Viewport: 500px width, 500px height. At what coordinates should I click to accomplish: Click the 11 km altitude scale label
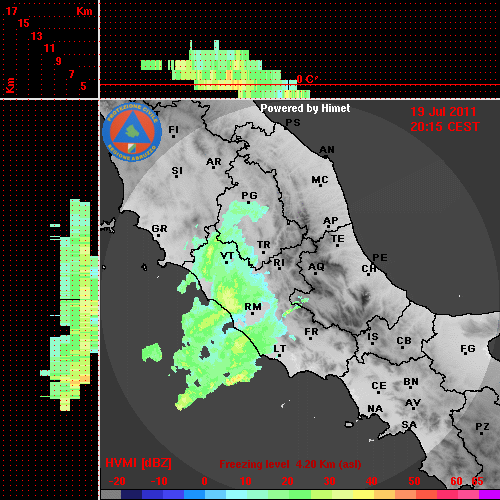(x=49, y=48)
